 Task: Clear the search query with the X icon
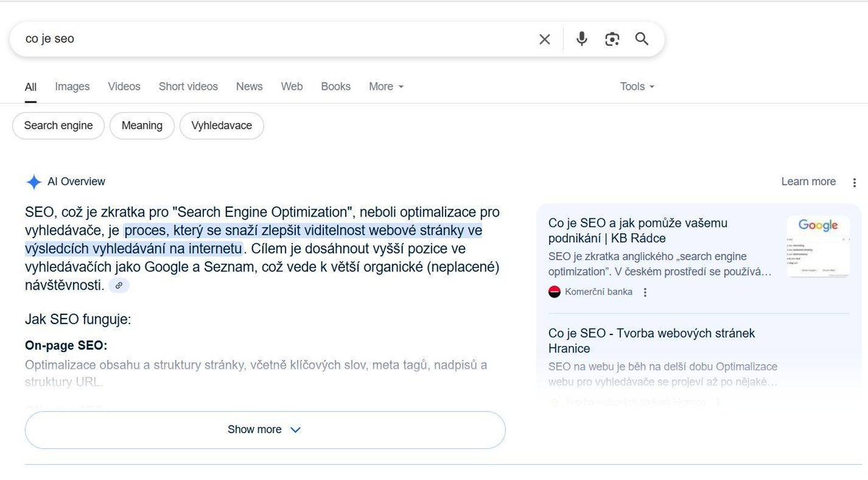[545, 39]
